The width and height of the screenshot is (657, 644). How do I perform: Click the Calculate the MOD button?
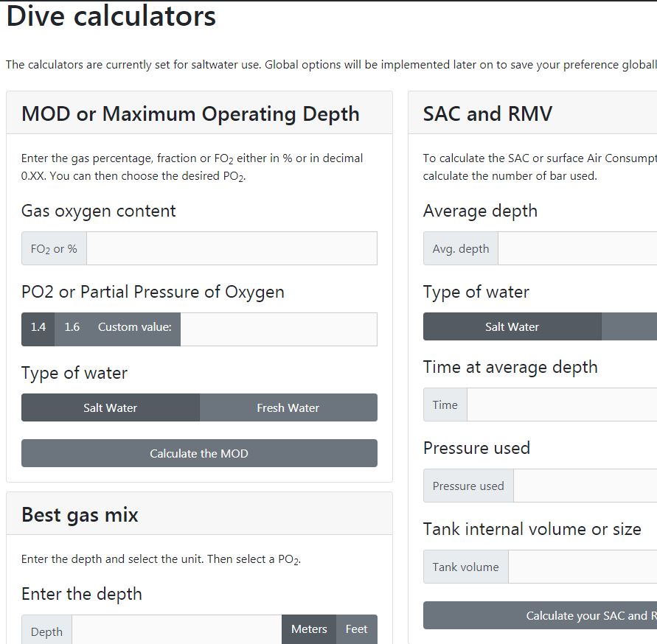click(x=199, y=453)
